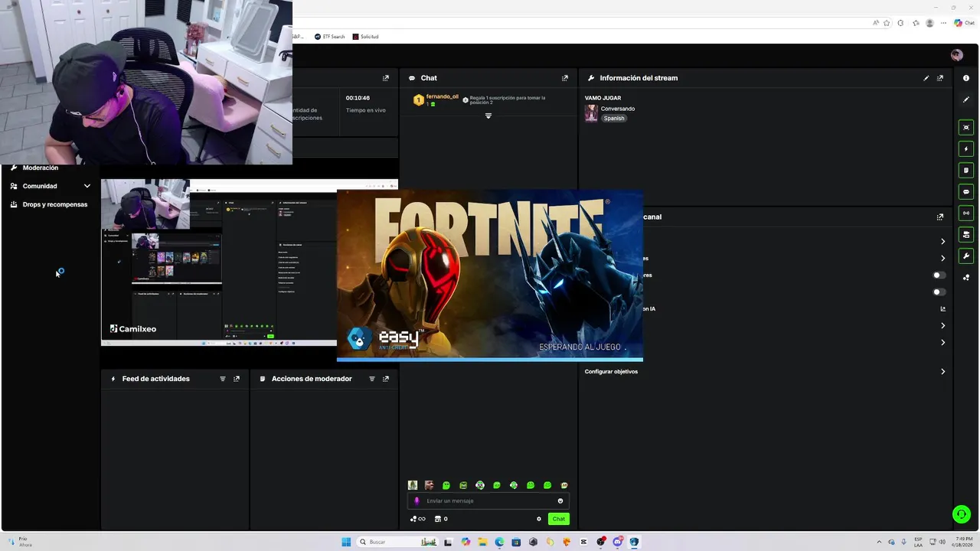Toggle the stream preview widget icon in right sidebar
This screenshot has height=551, width=980.
pyautogui.click(x=966, y=128)
